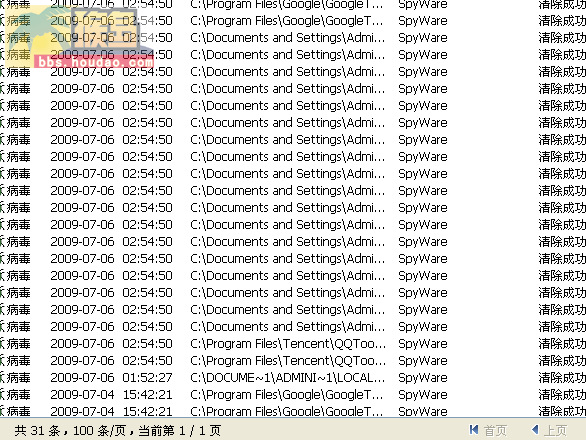Viewport: 586px width, 440px height.
Task: Click SpyWare in the 01:52:27 row
Action: (423, 378)
